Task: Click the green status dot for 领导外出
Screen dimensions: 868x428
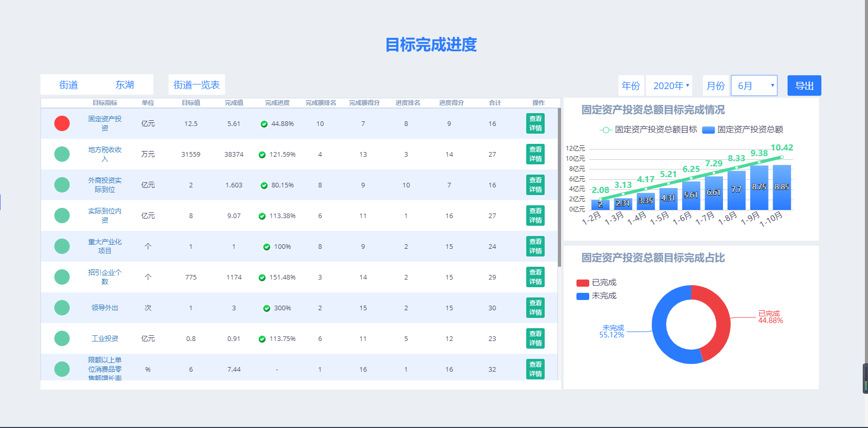Action: pyautogui.click(x=62, y=308)
